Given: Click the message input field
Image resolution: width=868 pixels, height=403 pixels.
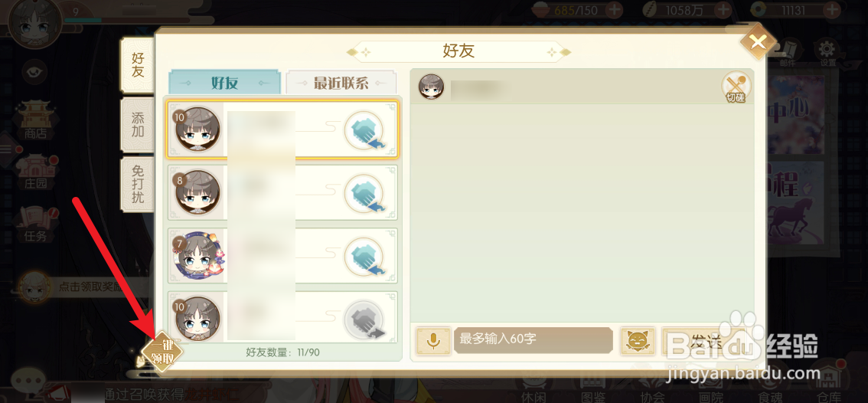Looking at the screenshot, I should 533,340.
